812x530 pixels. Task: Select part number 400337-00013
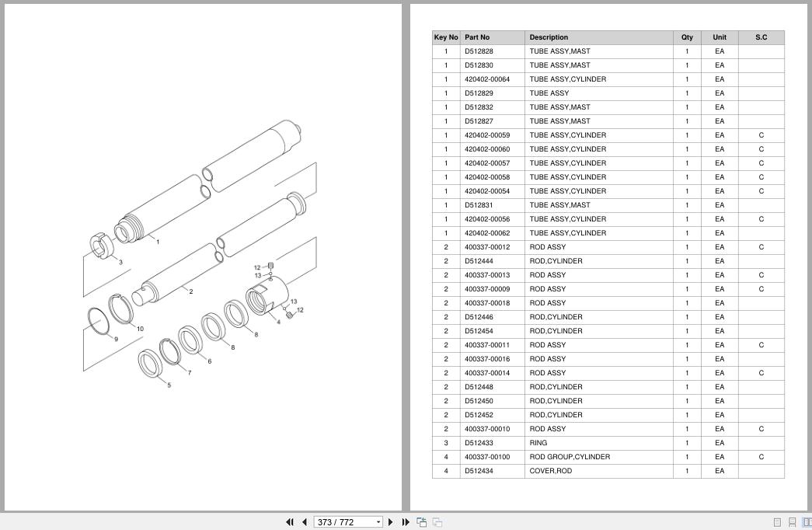tap(486, 275)
